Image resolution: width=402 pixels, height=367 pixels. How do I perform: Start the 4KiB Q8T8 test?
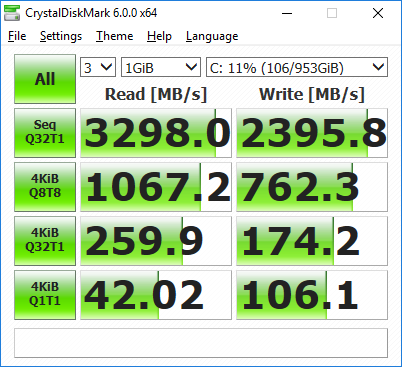point(45,187)
